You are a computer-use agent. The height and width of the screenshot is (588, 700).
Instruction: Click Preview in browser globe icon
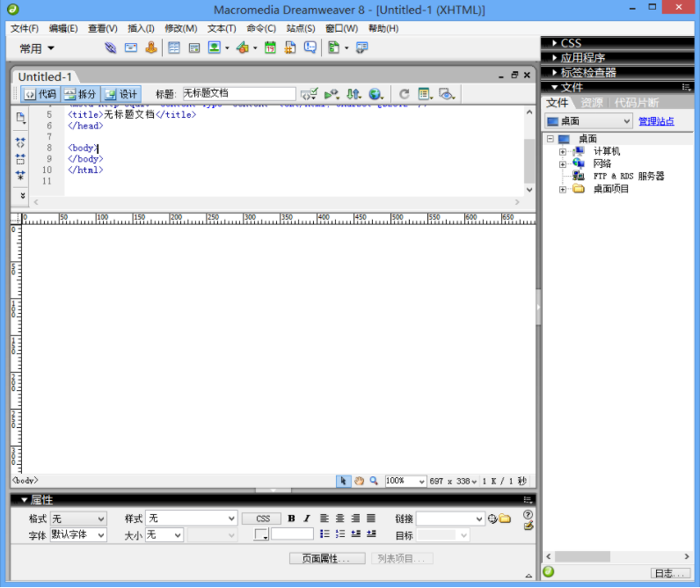pyautogui.click(x=376, y=94)
